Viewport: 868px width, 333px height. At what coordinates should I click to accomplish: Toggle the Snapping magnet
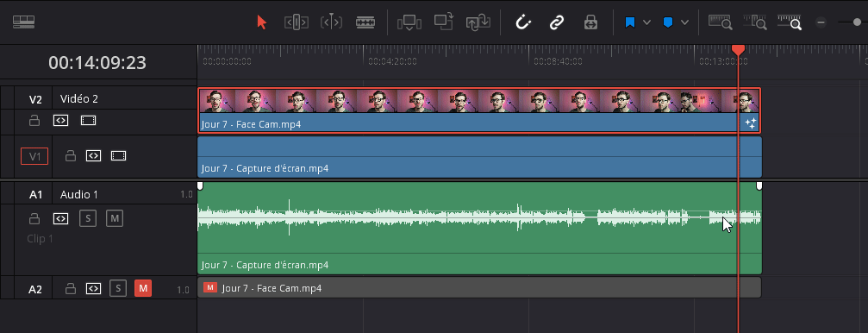[523, 22]
